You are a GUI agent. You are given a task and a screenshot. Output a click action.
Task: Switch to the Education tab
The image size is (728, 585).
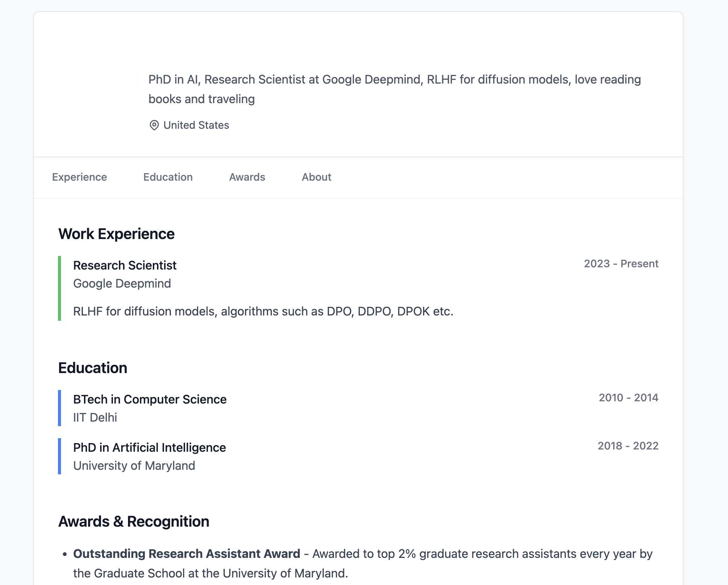tap(168, 177)
